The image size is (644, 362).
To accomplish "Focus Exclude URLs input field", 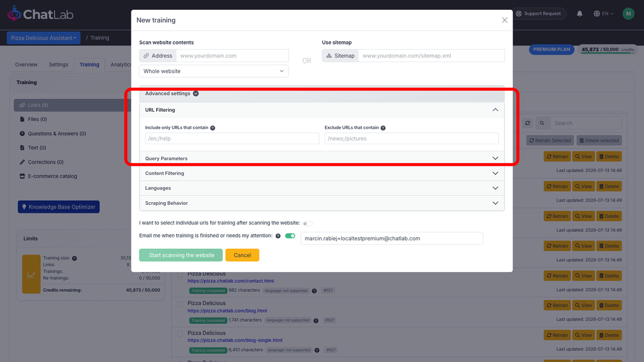I will pyautogui.click(x=412, y=138).
